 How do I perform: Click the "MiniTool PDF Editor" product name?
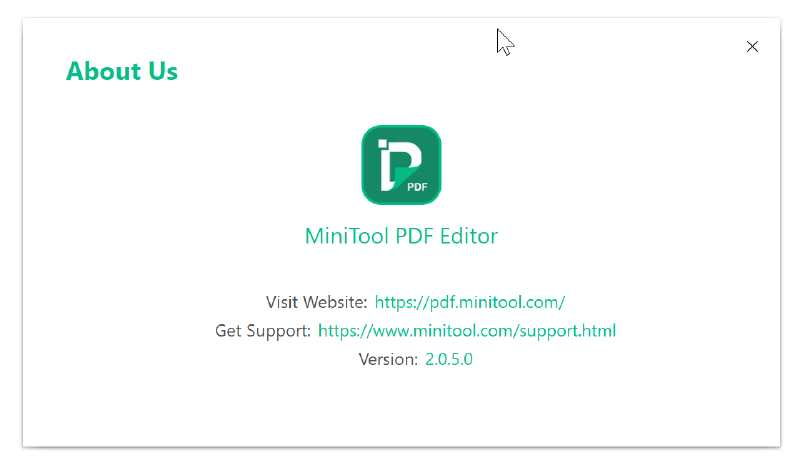click(401, 237)
